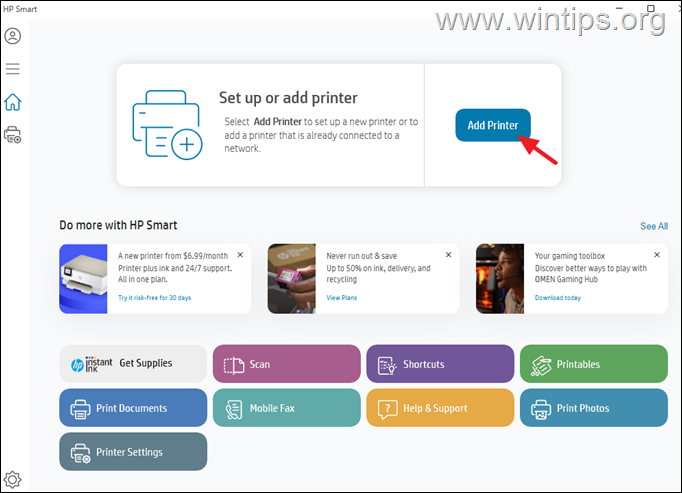
Task: Open the View Plans link
Action: click(341, 298)
